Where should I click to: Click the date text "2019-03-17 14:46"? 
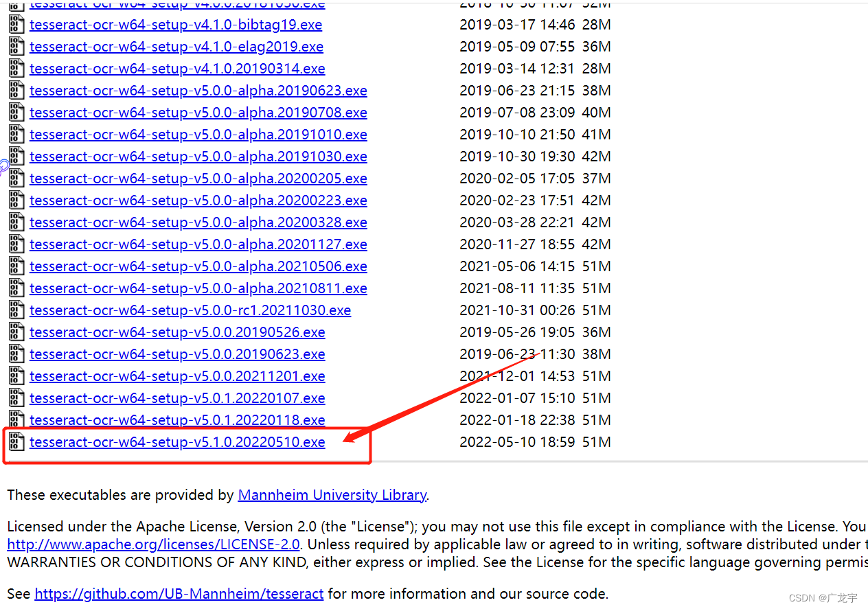point(517,25)
